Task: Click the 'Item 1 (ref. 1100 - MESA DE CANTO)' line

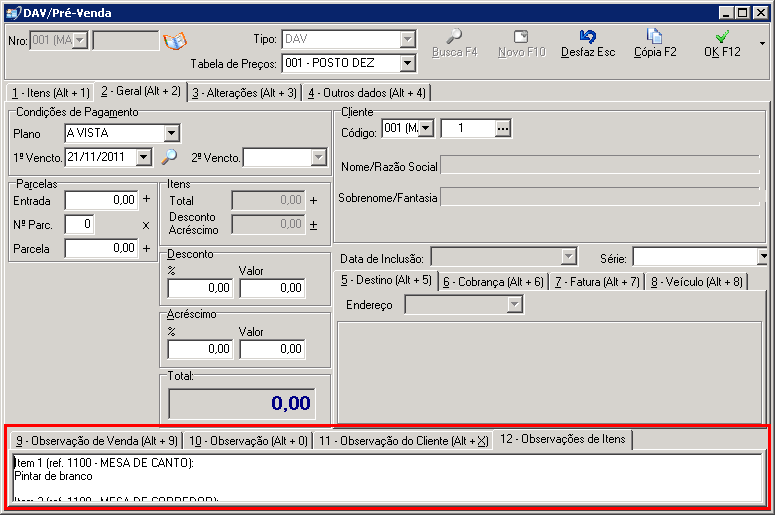Action: [x=104, y=463]
